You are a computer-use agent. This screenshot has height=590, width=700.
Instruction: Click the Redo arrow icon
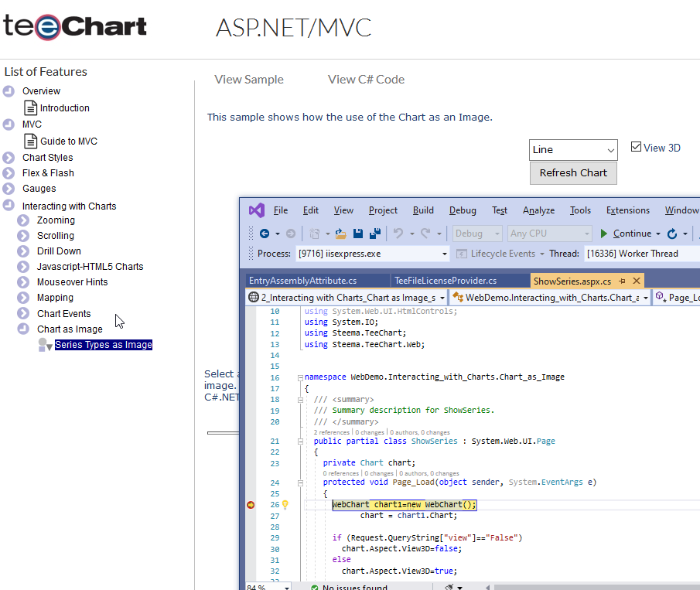[425, 234]
